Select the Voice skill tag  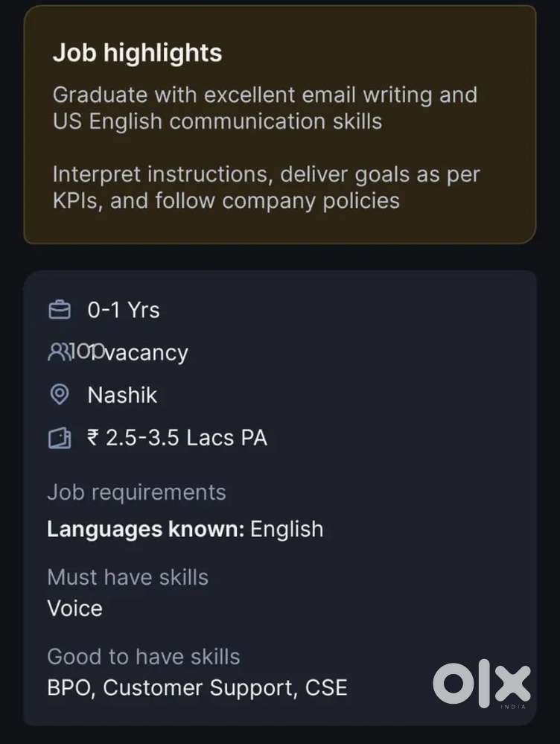point(74,608)
